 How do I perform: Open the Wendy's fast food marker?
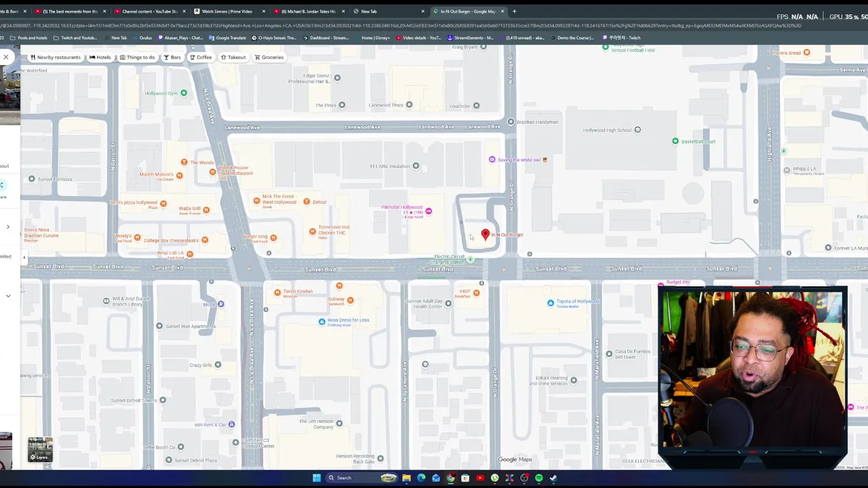pos(137,237)
